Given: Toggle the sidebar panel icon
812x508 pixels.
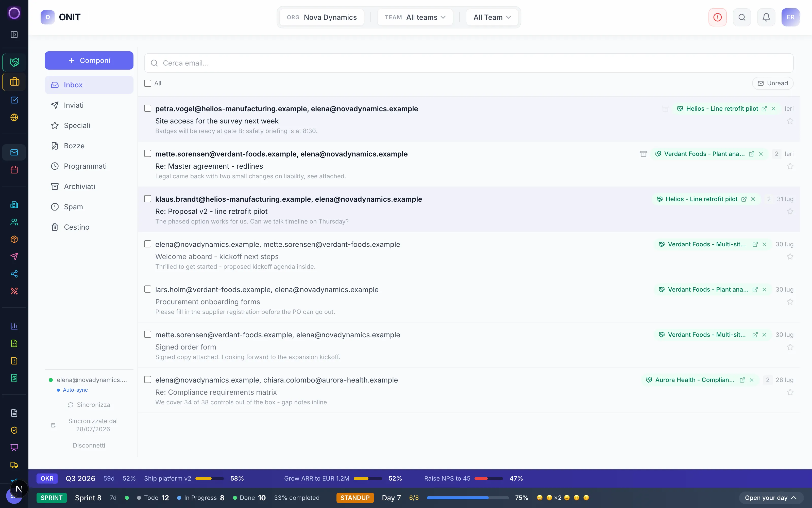Looking at the screenshot, I should tap(14, 35).
